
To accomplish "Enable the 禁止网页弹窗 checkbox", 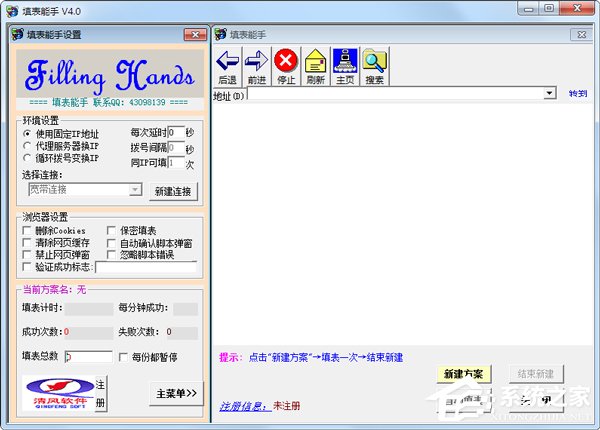I will pos(27,254).
